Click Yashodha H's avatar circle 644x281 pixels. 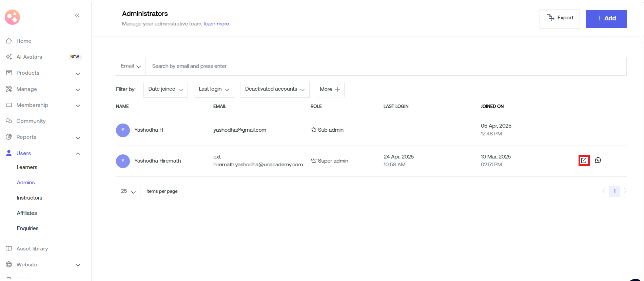click(x=123, y=130)
